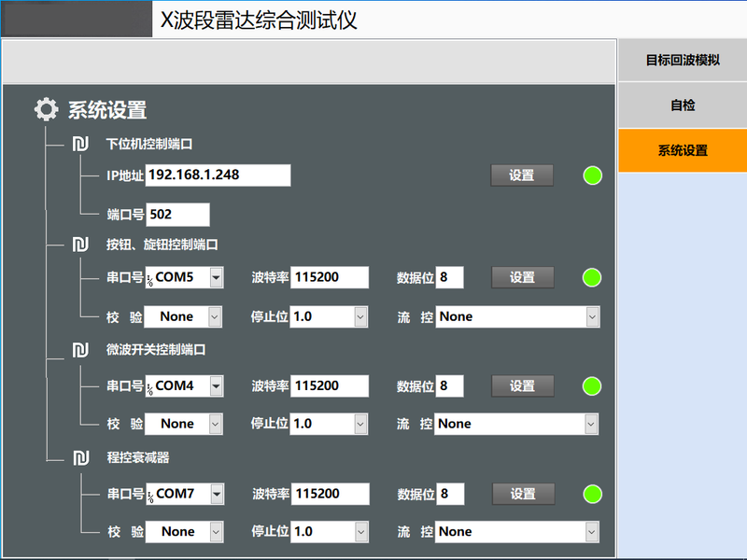Click the 下位机控制端口 port icon
Image resolution: width=747 pixels, height=560 pixels.
pos(80,144)
